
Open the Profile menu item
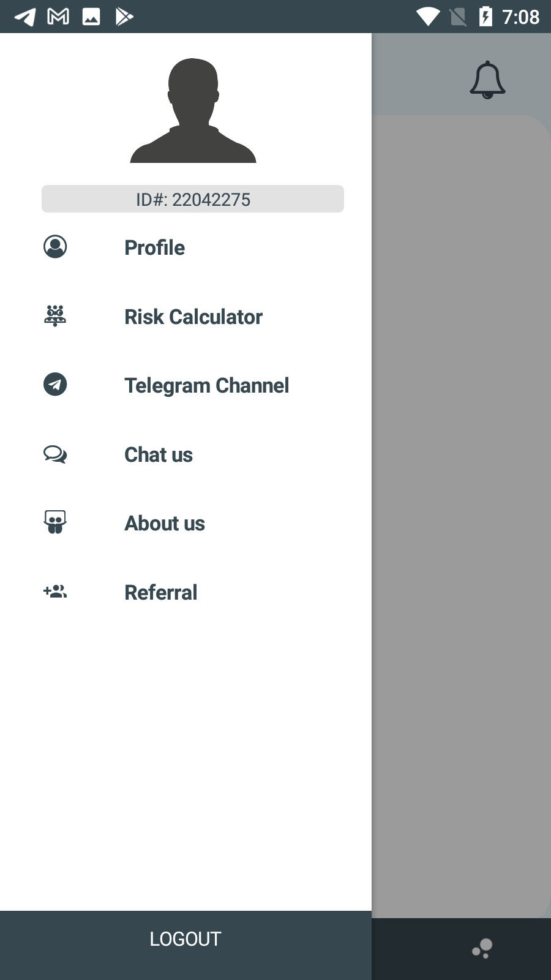154,247
